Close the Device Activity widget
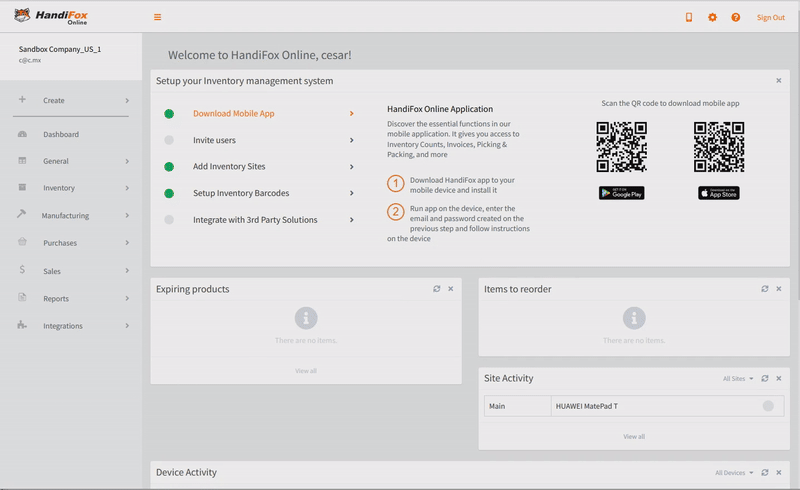Viewport: 800px width, 490px height. [x=779, y=473]
